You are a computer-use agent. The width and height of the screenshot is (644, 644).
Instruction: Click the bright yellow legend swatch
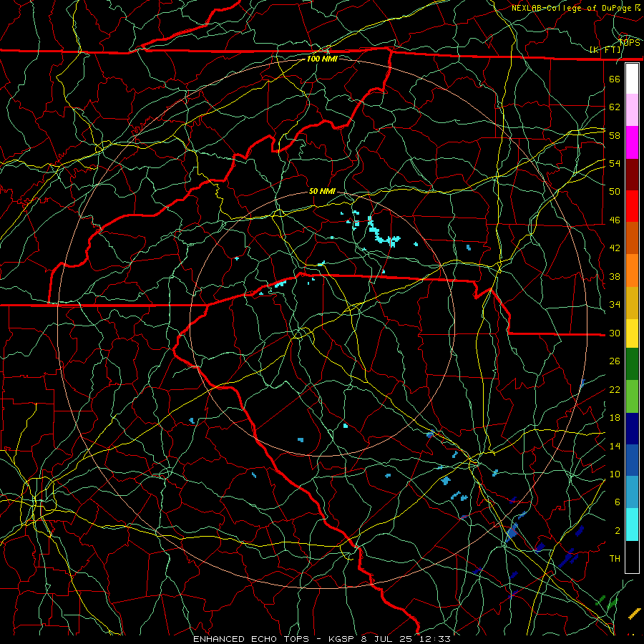click(x=632, y=333)
